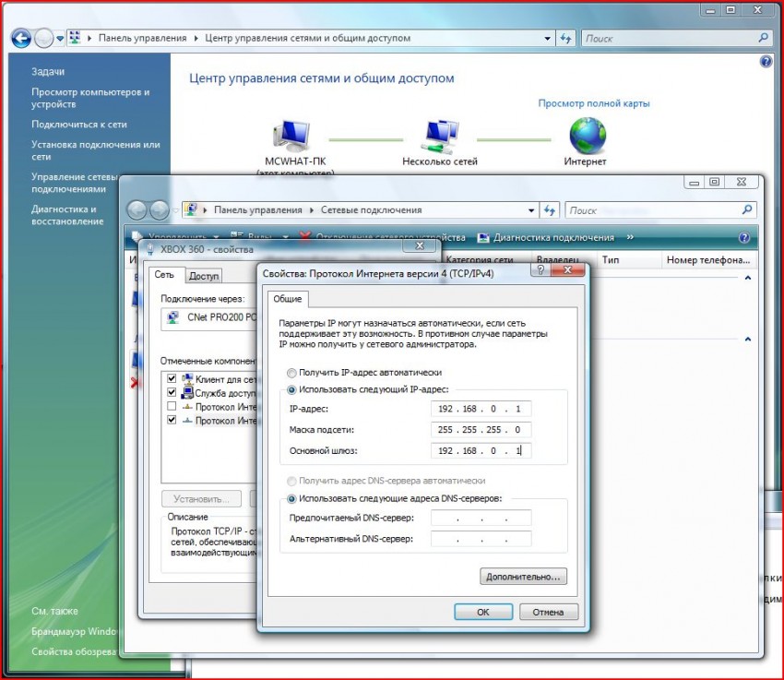Confirm the TCP/IPv4 dialog with OK

(483, 612)
